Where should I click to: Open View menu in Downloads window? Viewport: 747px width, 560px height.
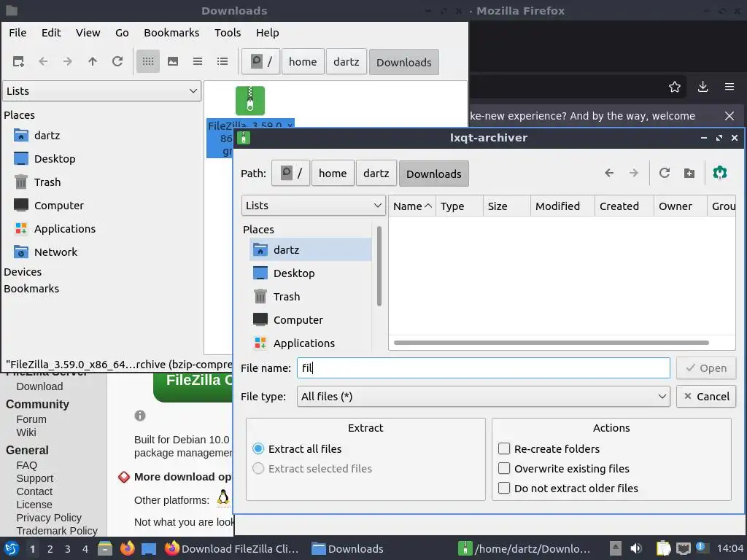click(x=88, y=32)
